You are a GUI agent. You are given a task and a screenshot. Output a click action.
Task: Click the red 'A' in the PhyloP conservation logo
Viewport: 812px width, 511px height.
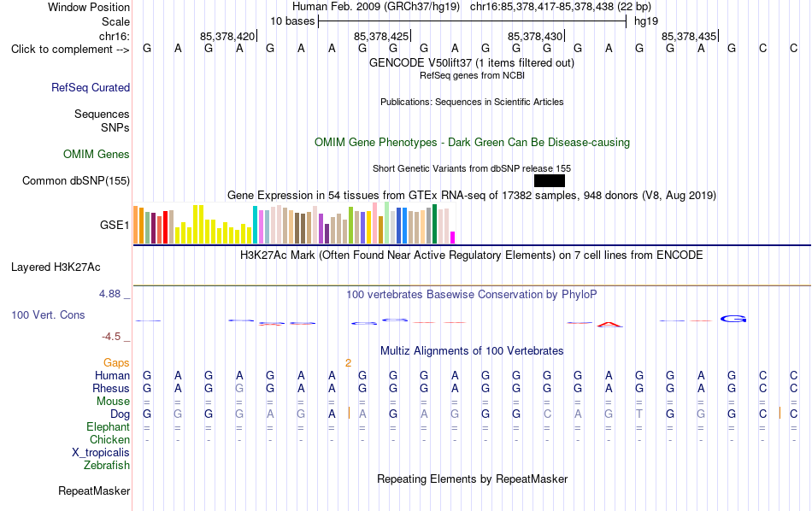pyautogui.click(x=609, y=325)
